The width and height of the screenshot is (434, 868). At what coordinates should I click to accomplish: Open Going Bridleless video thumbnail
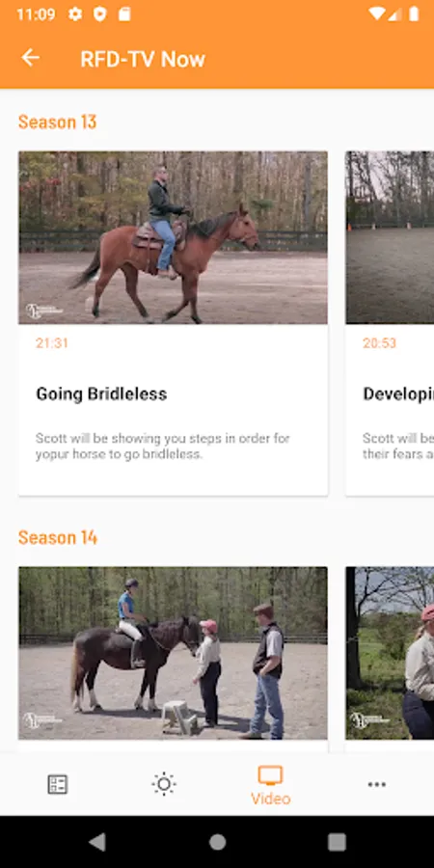pos(173,237)
